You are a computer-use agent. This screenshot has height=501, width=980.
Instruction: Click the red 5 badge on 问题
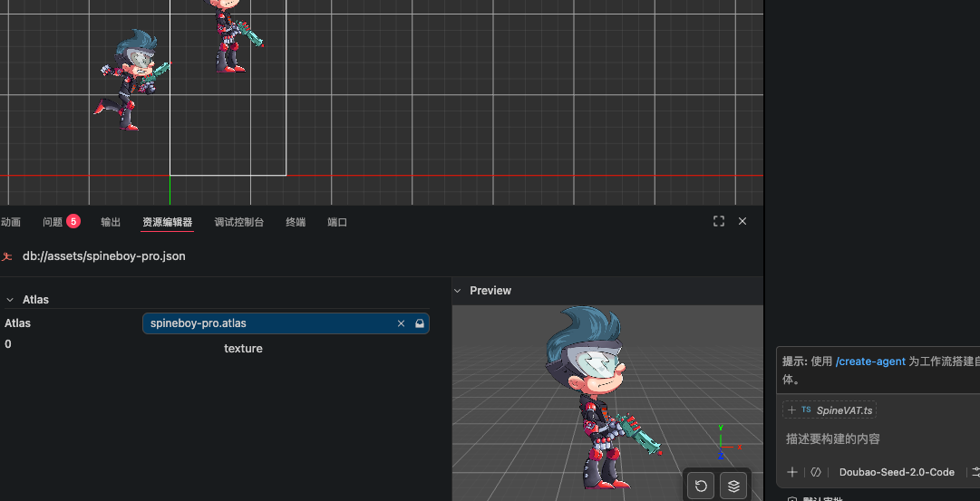coord(73,221)
